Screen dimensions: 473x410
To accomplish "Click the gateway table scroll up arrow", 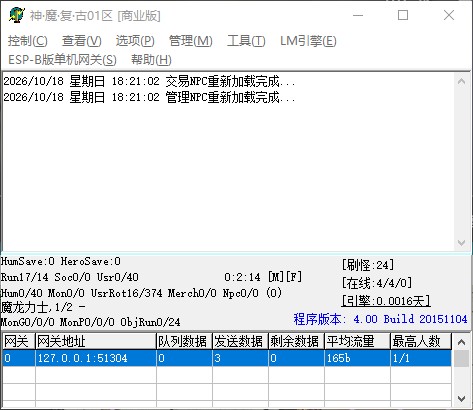I will click(462, 342).
